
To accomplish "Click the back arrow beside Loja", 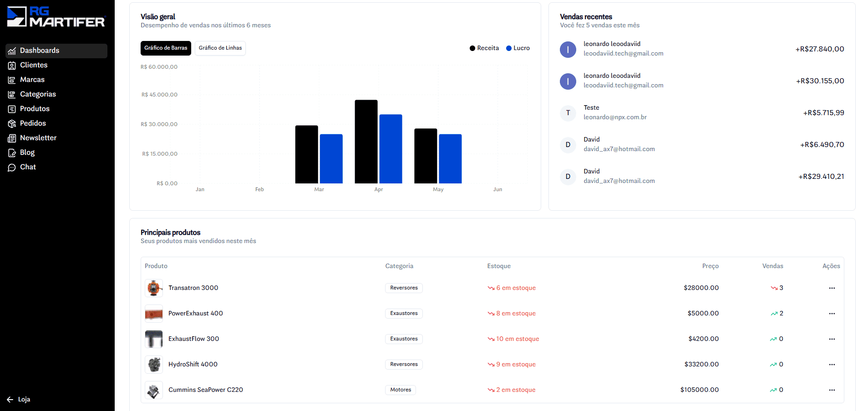I will [x=10, y=400].
